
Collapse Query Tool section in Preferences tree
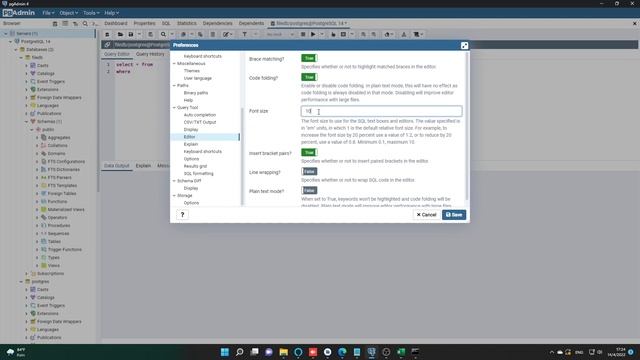[x=174, y=108]
